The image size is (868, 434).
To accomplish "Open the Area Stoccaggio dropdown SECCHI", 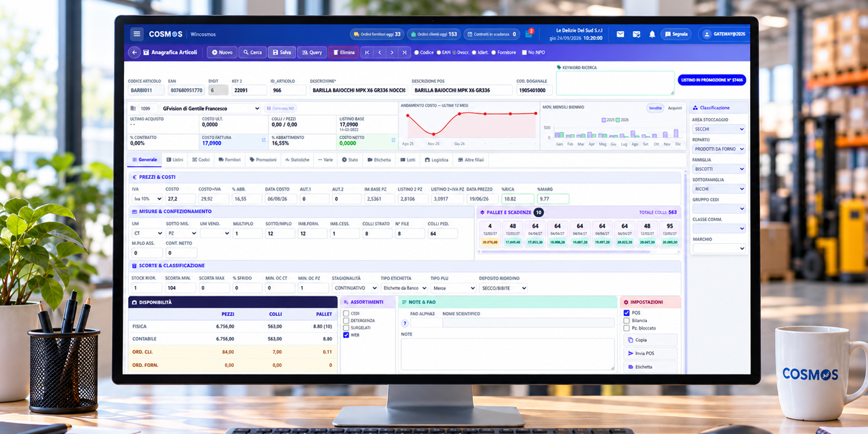I will coord(719,129).
